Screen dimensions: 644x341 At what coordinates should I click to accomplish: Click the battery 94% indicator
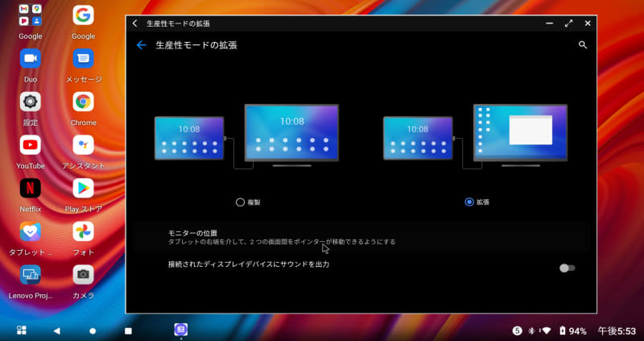[x=573, y=331]
